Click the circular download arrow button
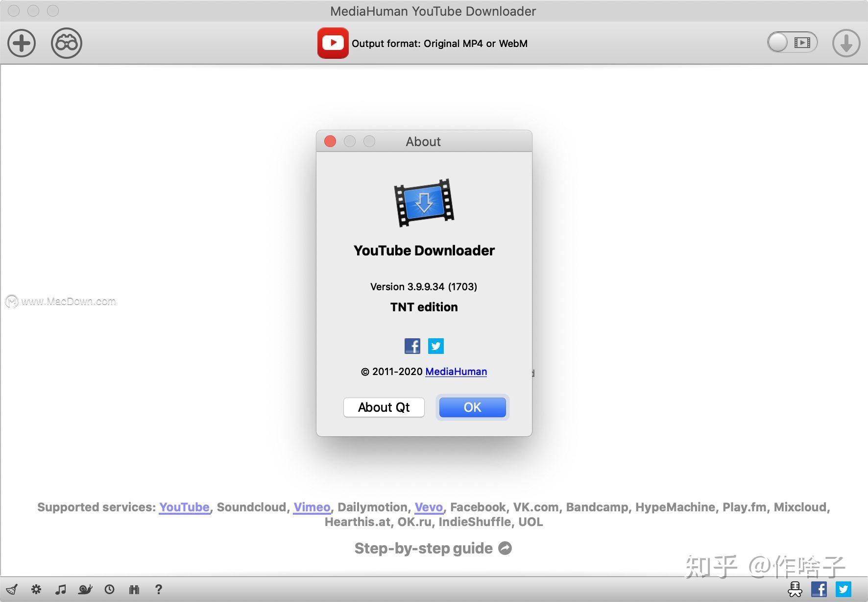868x602 pixels. 845,43
